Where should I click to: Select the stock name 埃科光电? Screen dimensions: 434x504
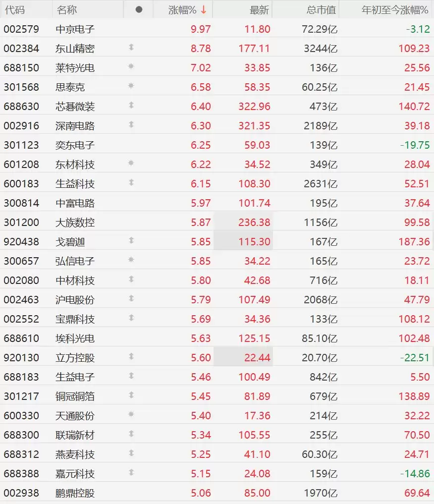pos(75,338)
